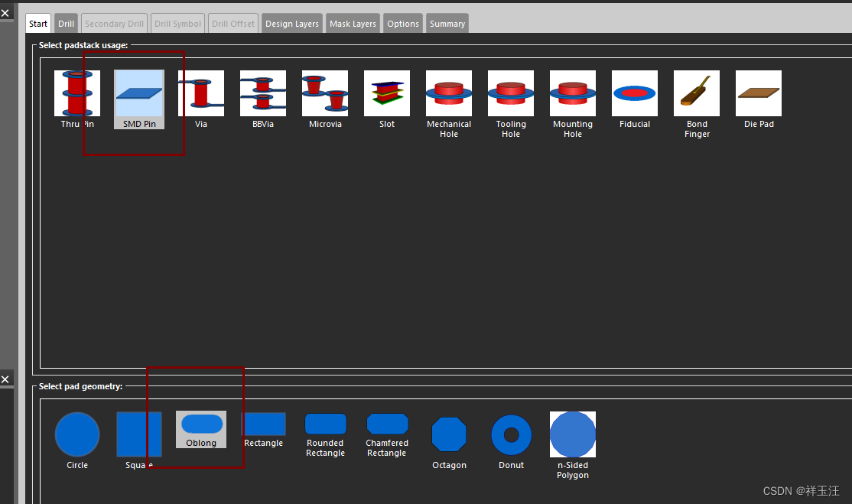The width and height of the screenshot is (852, 504).
Task: Close the upper left side panel
Action: coord(5,13)
